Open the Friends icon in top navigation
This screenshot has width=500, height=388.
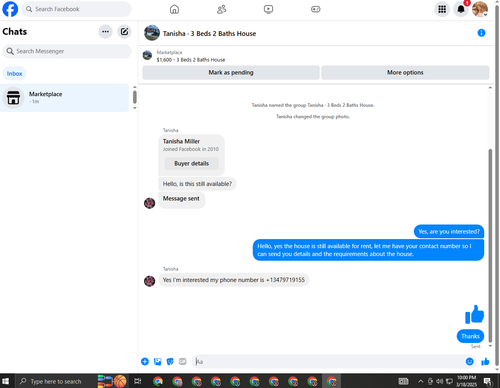pos(221,9)
